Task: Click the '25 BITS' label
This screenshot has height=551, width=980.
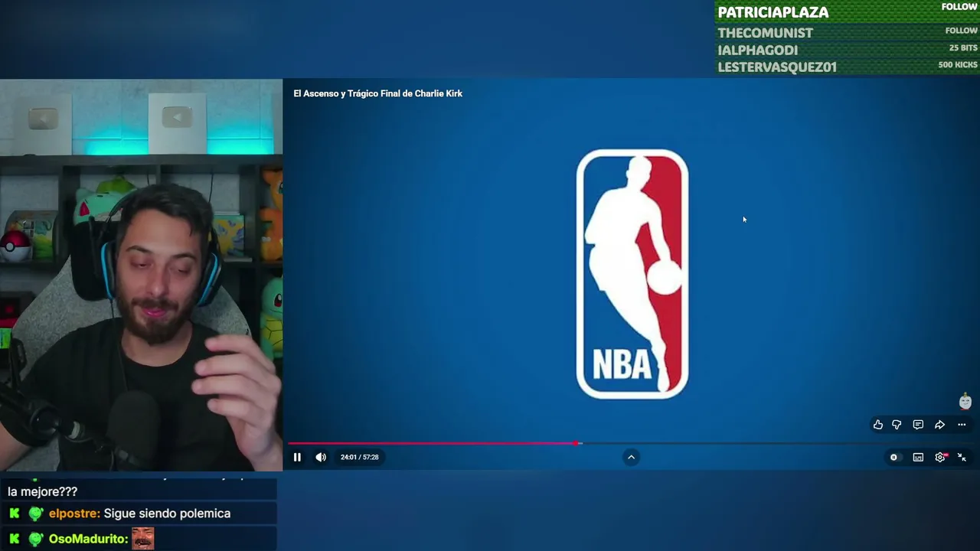Action: pyautogui.click(x=963, y=47)
